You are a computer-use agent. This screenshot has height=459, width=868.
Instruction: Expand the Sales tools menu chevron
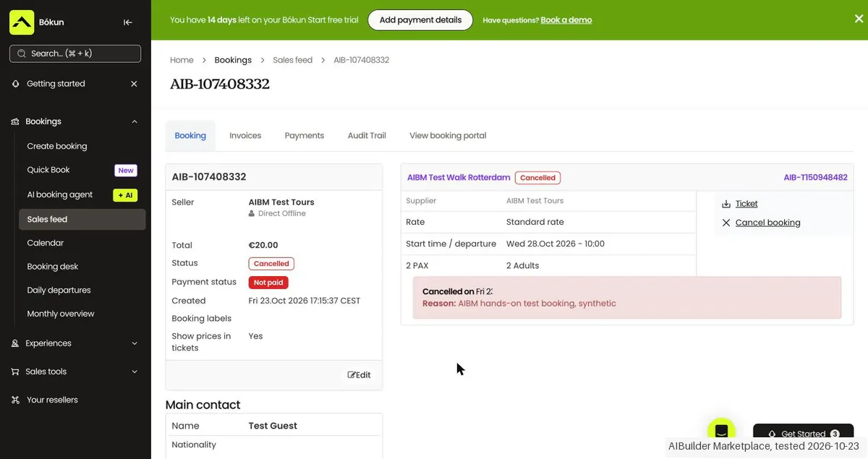point(135,372)
